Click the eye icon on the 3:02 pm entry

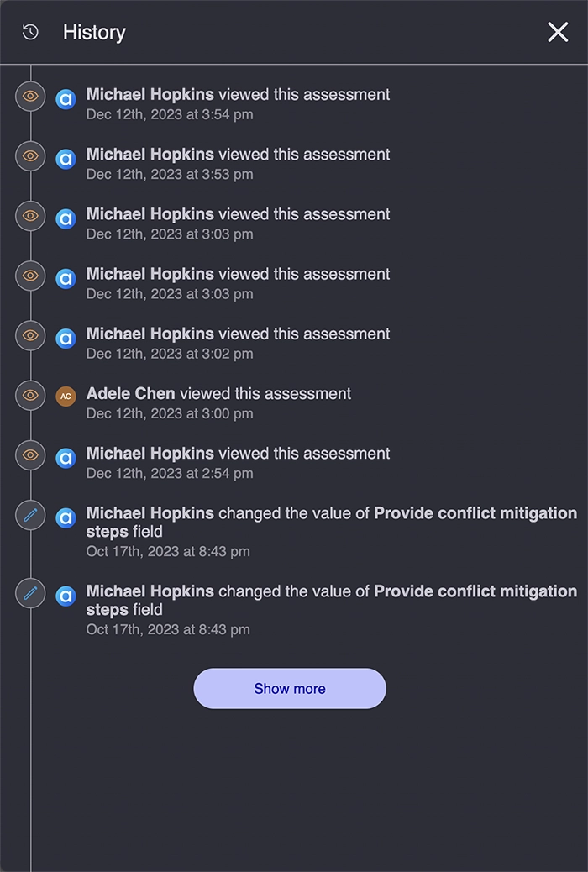pyautogui.click(x=30, y=335)
